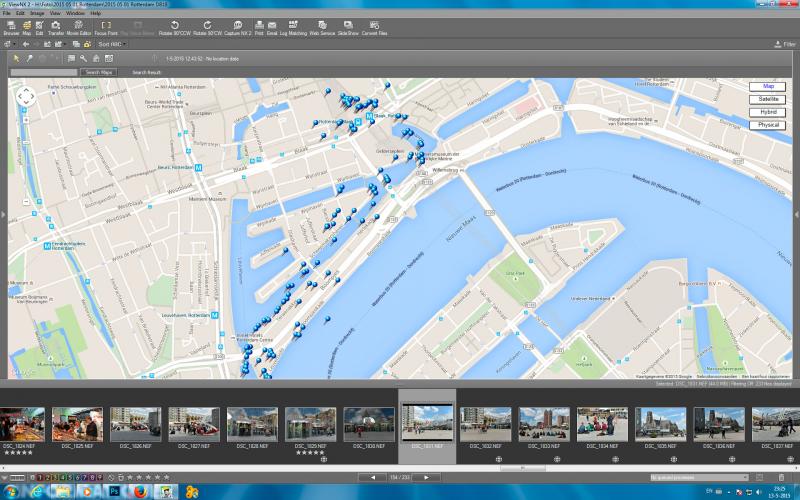Clear label with 0 button

point(32,478)
